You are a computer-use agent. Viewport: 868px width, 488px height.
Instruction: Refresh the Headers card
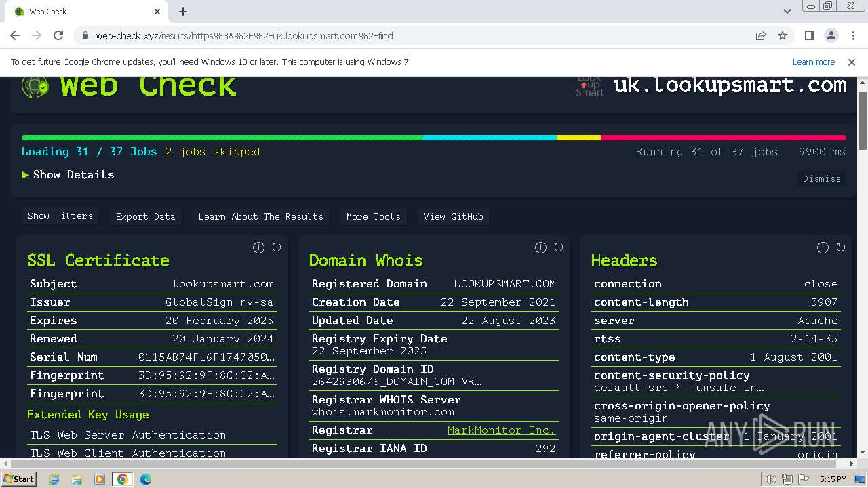click(840, 247)
